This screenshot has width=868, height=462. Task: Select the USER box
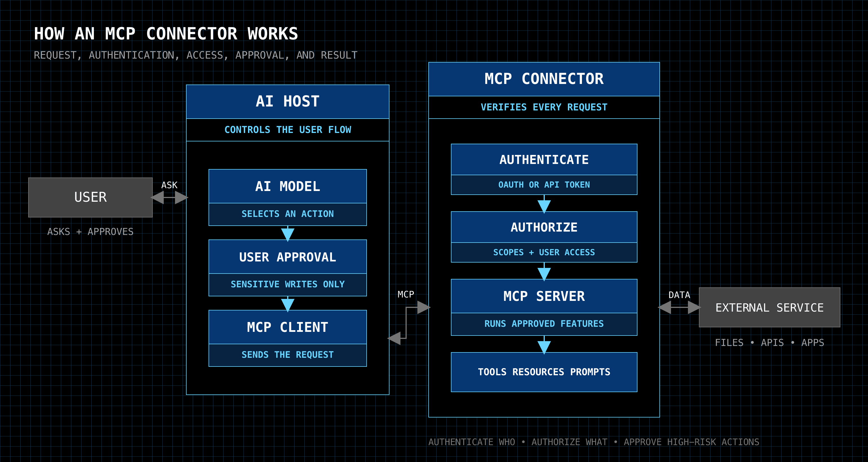[90, 197]
